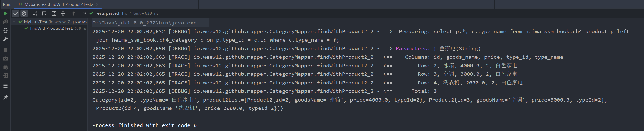
Task: Select the MybatisTest.findWithProduct2Test2 run tab
Action: pyautogui.click(x=58, y=4)
